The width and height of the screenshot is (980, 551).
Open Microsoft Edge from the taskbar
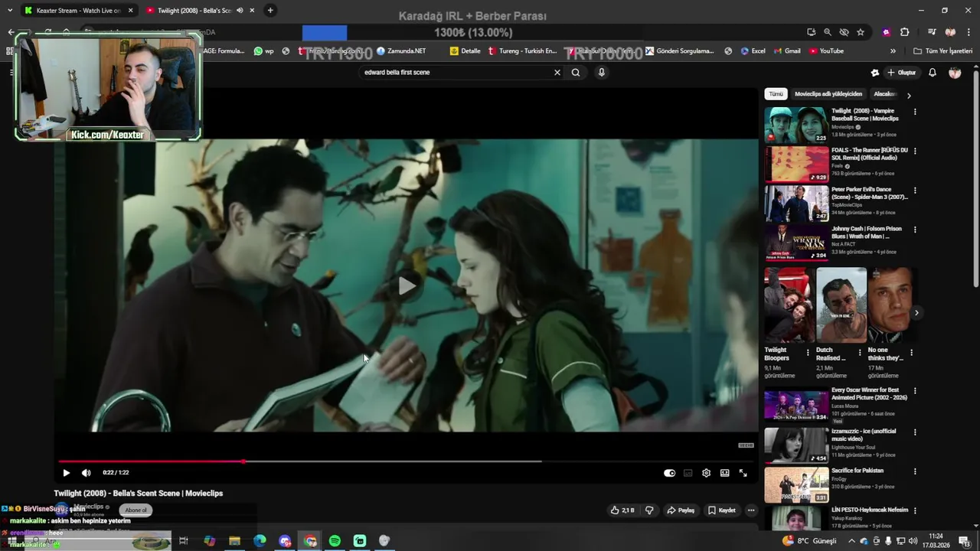point(260,541)
